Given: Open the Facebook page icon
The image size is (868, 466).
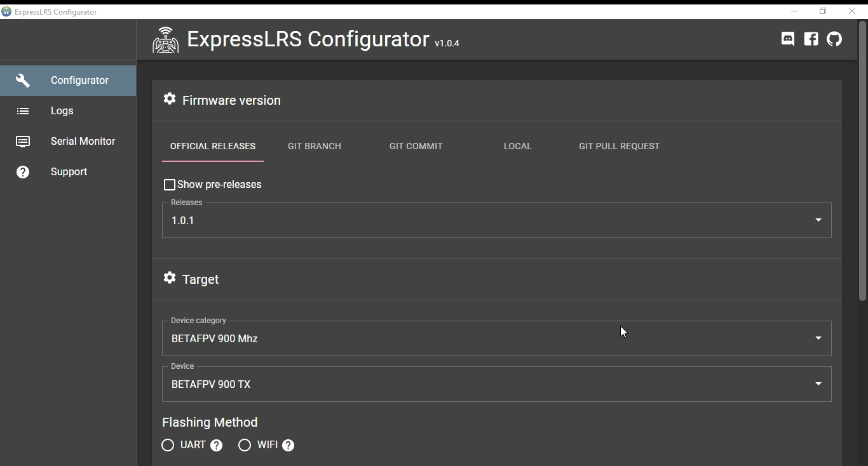Looking at the screenshot, I should (x=811, y=39).
